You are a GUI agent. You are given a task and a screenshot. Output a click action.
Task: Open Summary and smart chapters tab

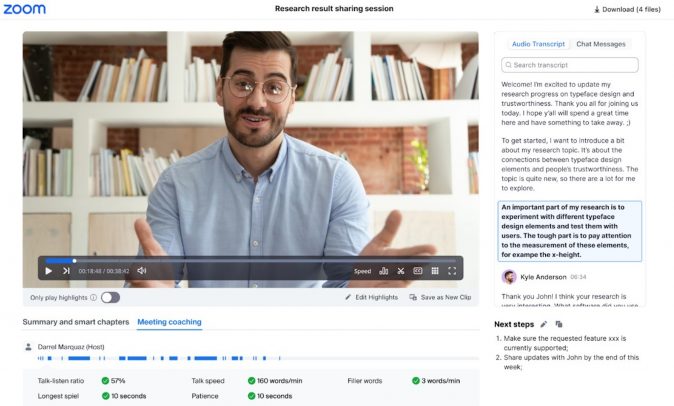click(76, 322)
